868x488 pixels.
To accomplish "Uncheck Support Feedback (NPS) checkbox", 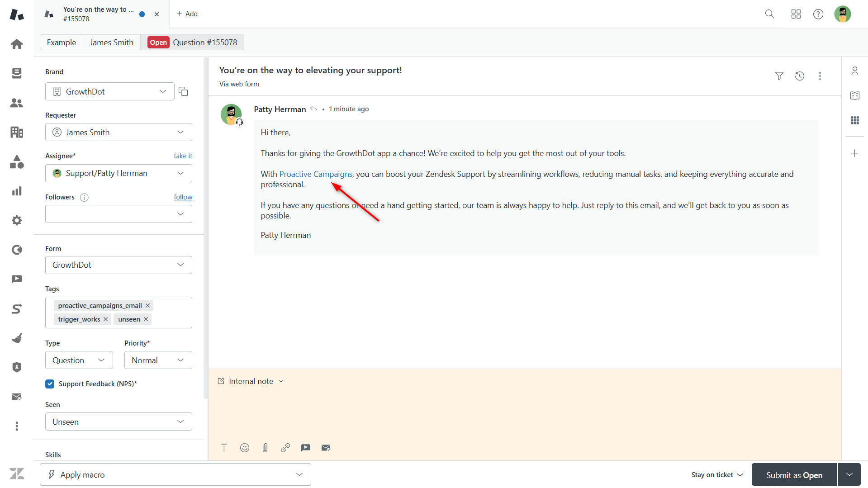I will pos(50,384).
